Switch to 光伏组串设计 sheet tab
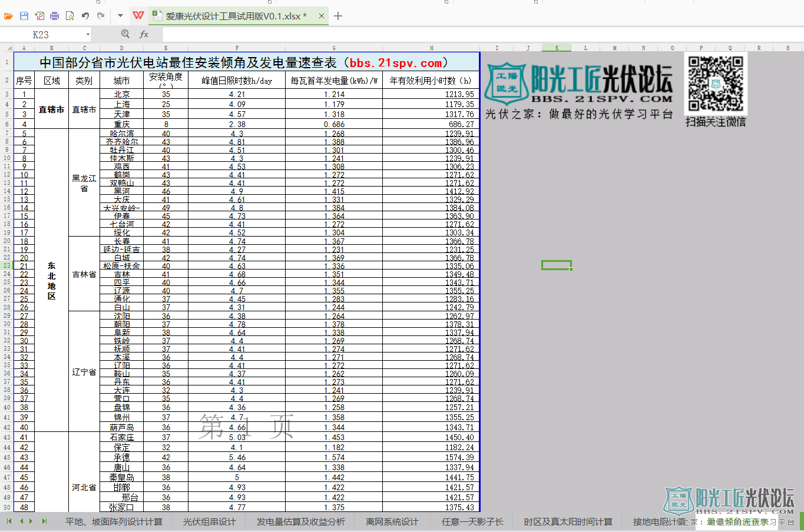 pyautogui.click(x=209, y=522)
